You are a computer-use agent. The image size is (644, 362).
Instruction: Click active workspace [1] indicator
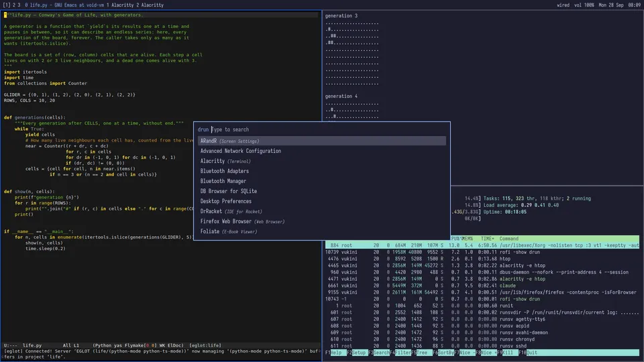pos(7,5)
